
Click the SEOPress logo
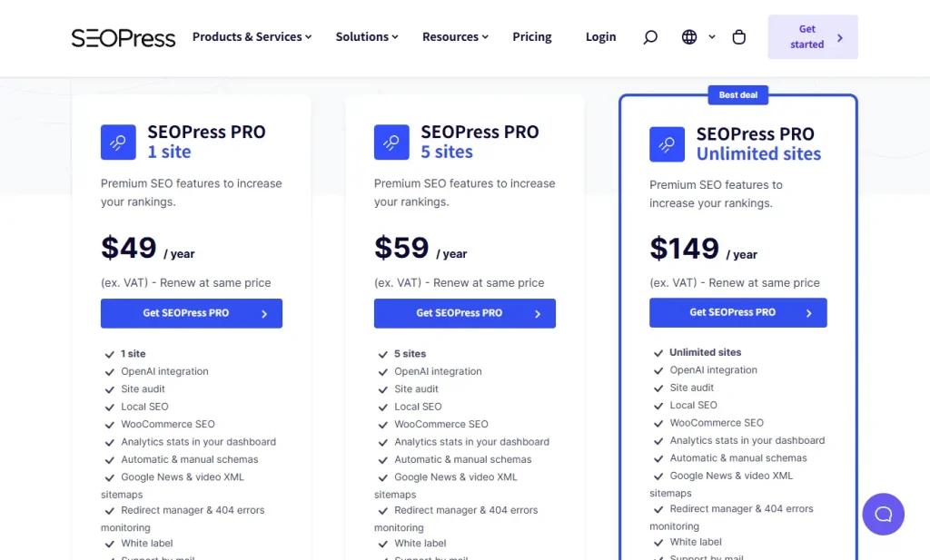click(x=123, y=37)
